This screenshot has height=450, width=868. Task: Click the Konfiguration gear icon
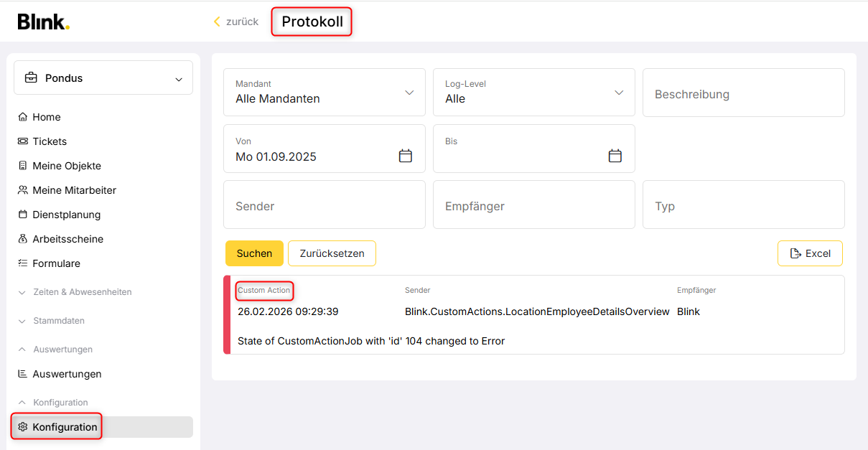(x=23, y=427)
